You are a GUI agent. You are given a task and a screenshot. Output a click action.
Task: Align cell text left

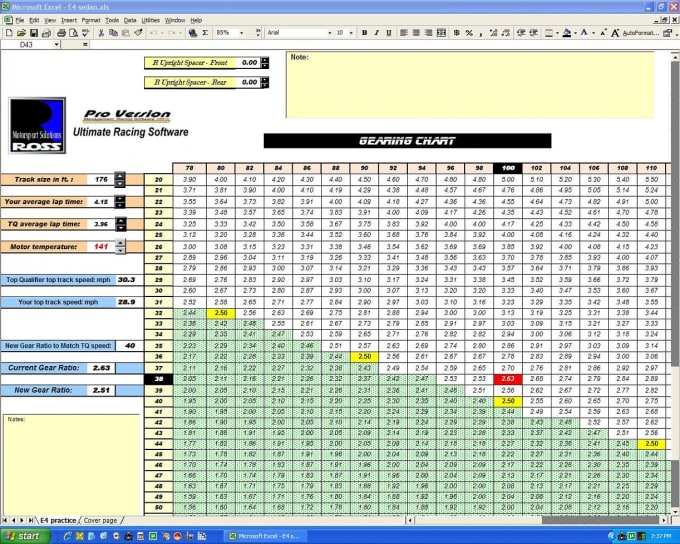coord(404,33)
